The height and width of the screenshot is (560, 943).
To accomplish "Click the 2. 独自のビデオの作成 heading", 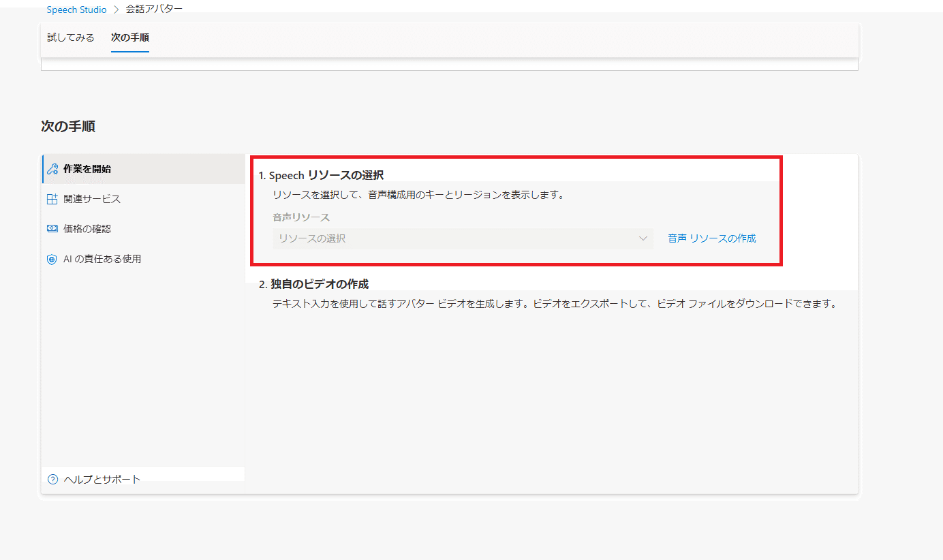I will coord(313,283).
